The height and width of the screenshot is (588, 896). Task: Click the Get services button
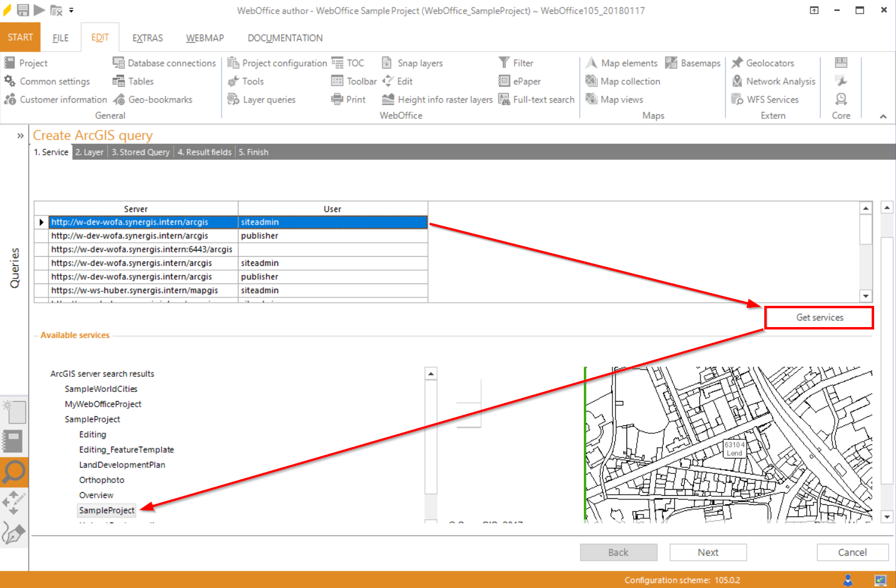point(819,317)
